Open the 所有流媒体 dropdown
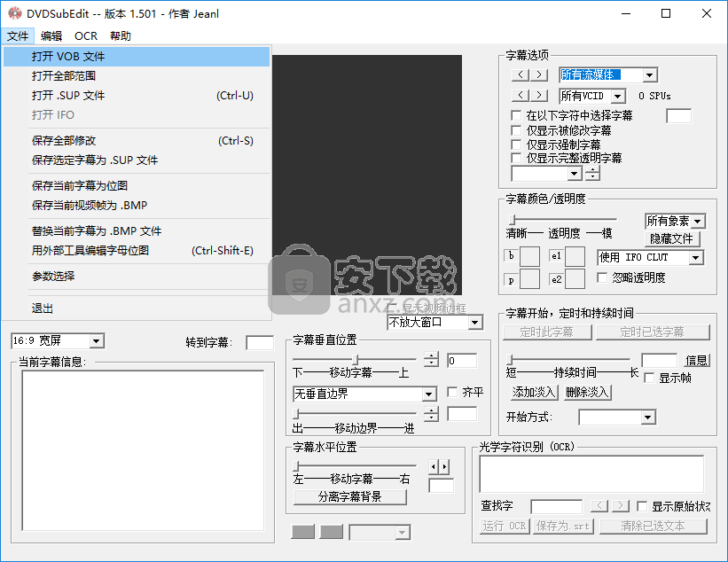This screenshot has height=562, width=728. 650,74
